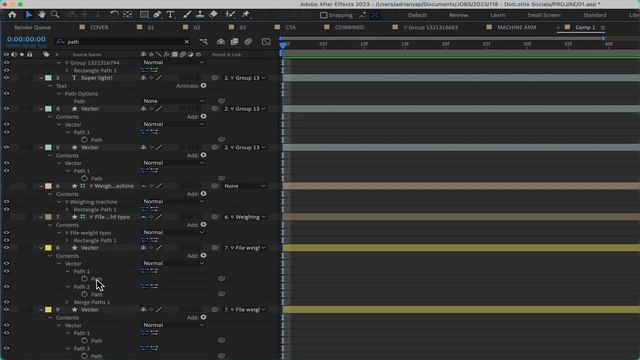Open the composition mini-flowchart icon
640x360 pixels.
(x=203, y=42)
